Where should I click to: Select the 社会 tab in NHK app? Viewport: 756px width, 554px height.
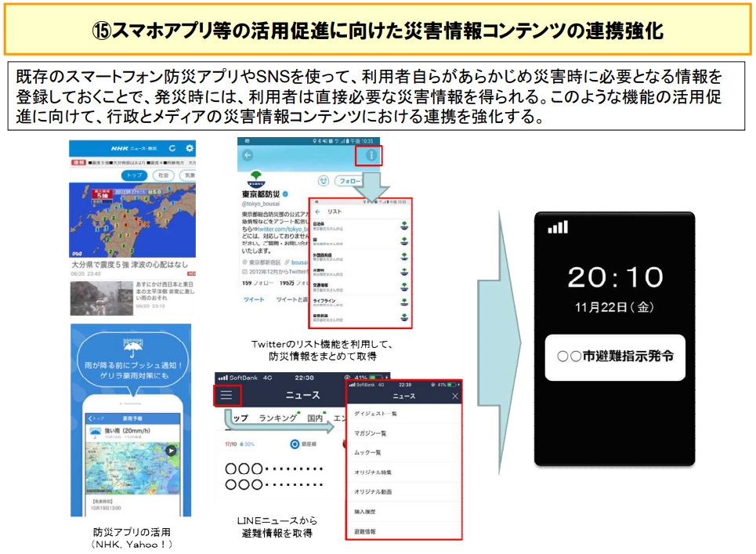[x=164, y=176]
